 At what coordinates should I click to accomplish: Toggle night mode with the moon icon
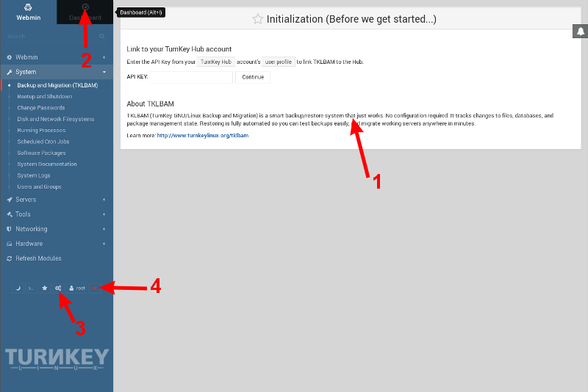click(x=18, y=288)
